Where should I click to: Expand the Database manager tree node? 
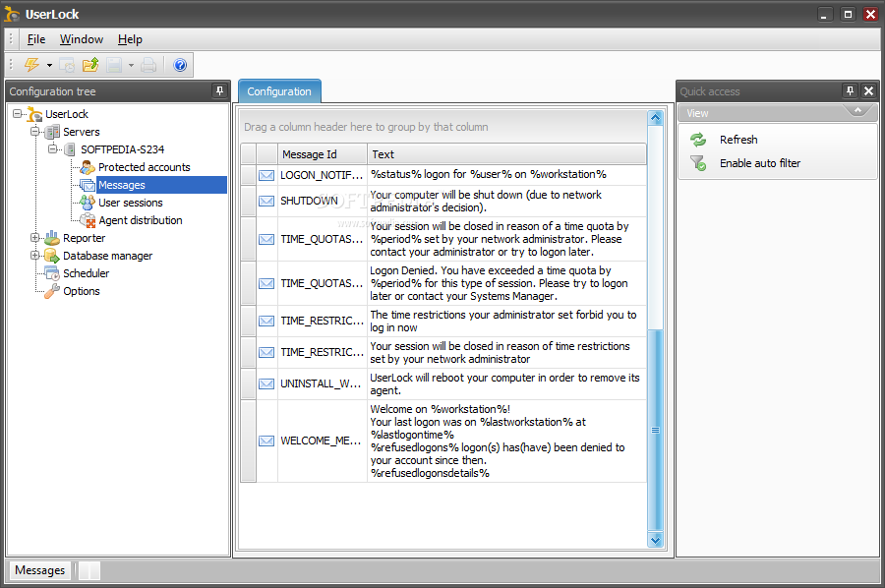[35, 255]
